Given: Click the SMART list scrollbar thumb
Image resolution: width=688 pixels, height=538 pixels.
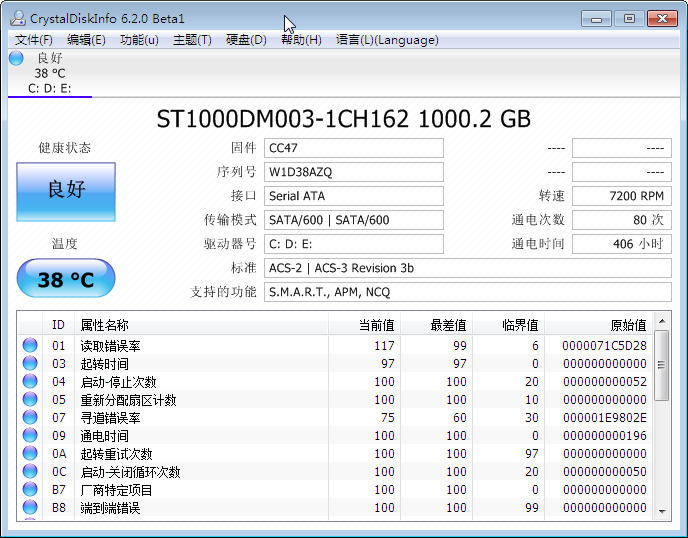Looking at the screenshot, I should (662, 365).
